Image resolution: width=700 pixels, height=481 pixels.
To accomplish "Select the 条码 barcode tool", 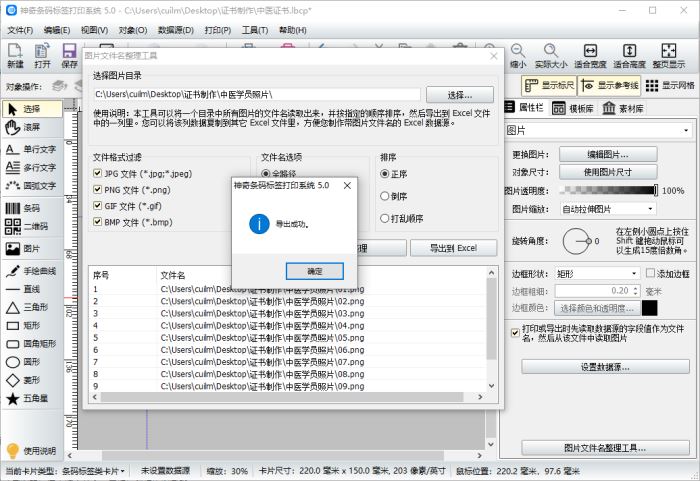I will point(32,208).
